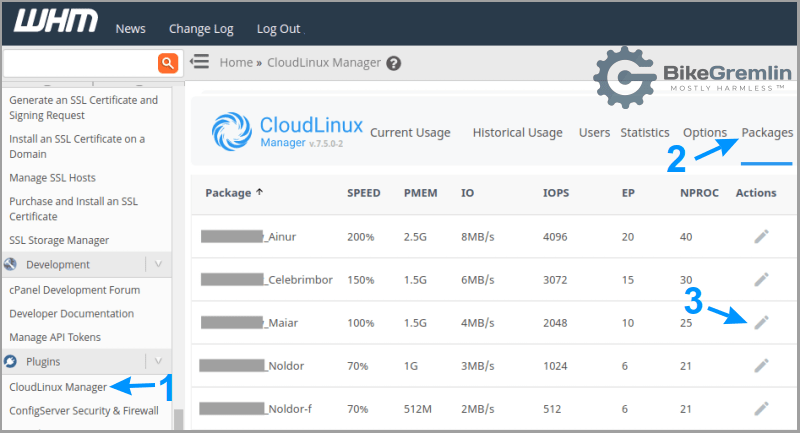
Task: Click the IOPS column header
Action: coord(556,193)
